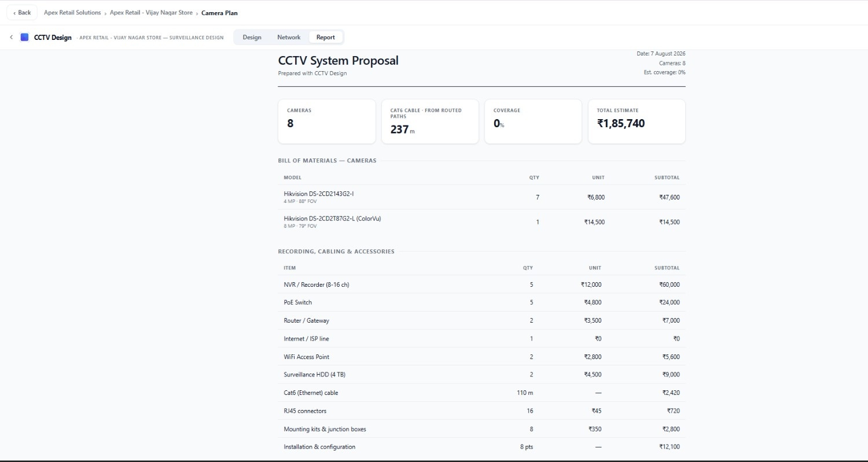Switch to the Design tab
Screen dimensions: 868x462
[x=252, y=37]
